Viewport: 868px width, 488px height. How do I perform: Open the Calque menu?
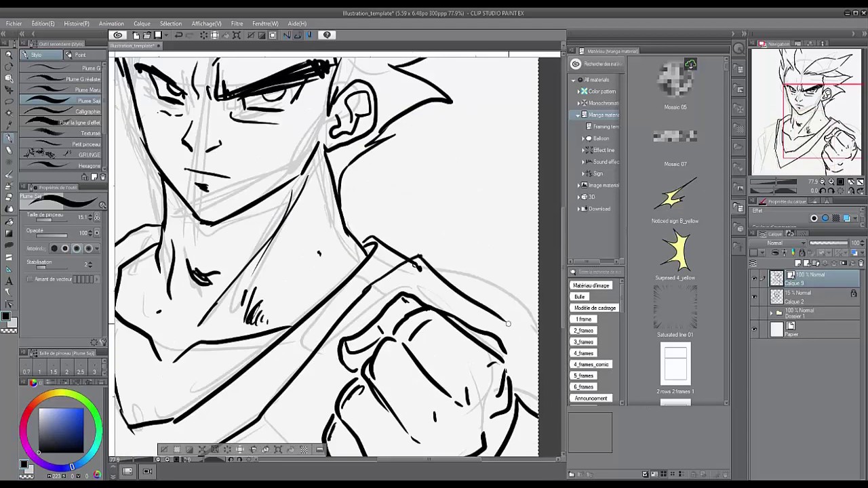coord(142,24)
